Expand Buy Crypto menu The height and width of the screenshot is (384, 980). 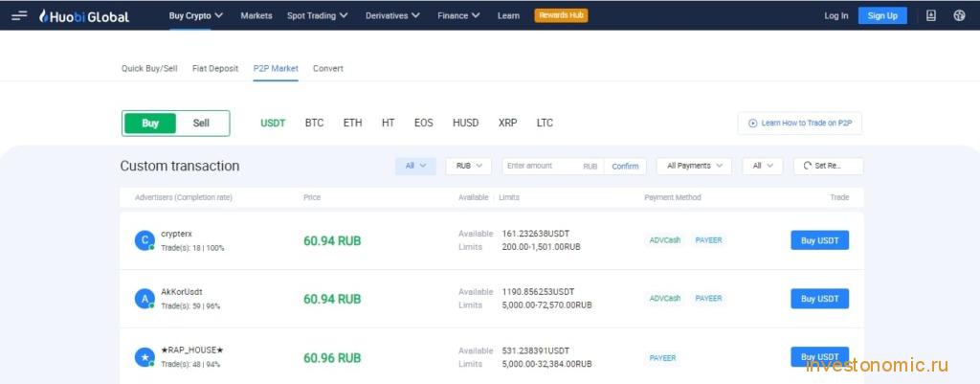click(x=195, y=15)
